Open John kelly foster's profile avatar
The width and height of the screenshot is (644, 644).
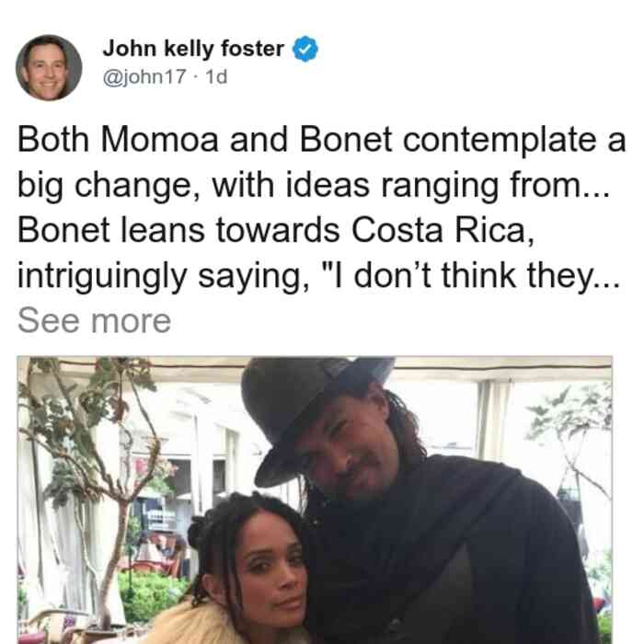point(49,68)
